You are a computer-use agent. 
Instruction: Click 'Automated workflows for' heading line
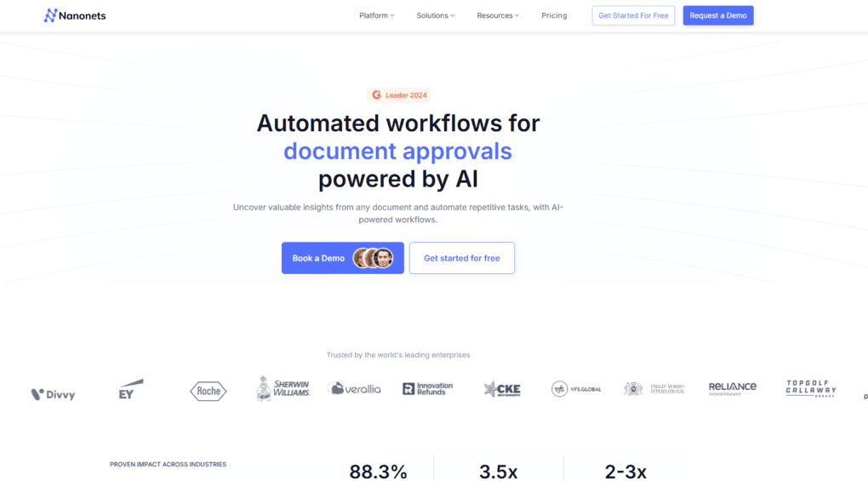tap(398, 123)
